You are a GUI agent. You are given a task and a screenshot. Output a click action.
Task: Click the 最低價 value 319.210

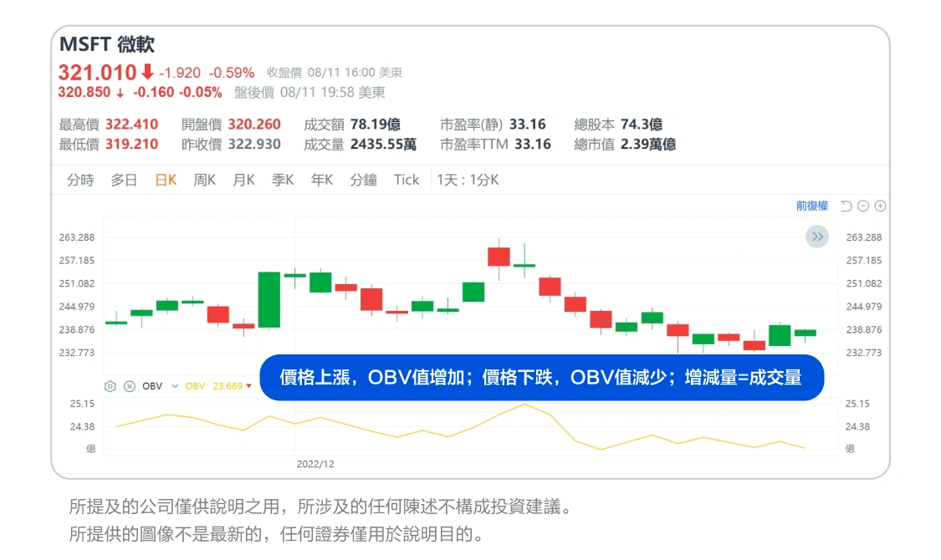[132, 144]
